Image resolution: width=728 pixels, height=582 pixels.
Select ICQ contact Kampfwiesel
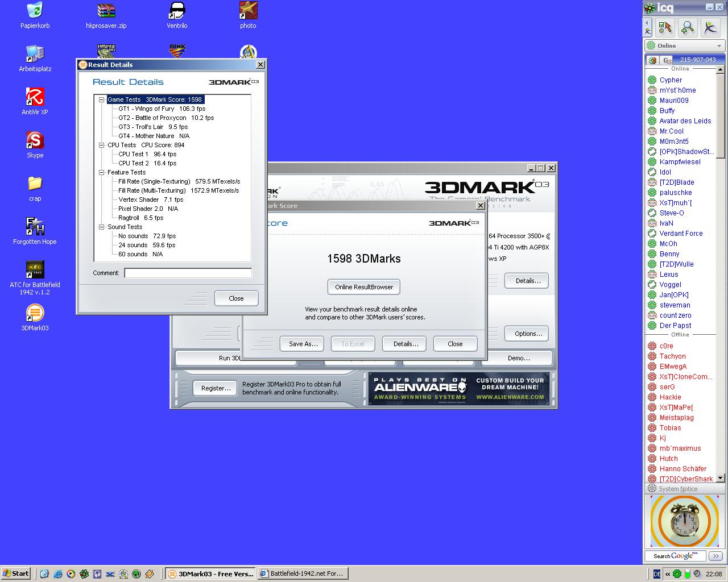[680, 162]
